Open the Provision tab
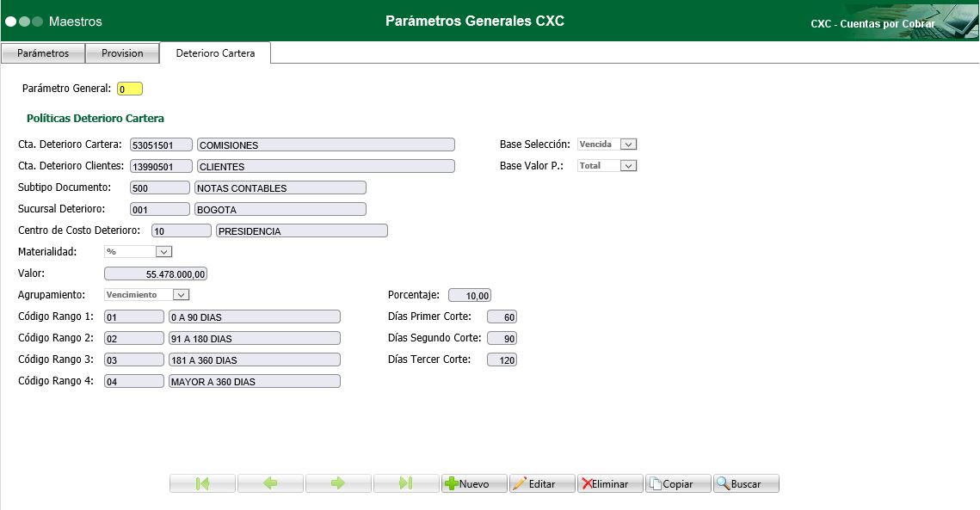 122,53
